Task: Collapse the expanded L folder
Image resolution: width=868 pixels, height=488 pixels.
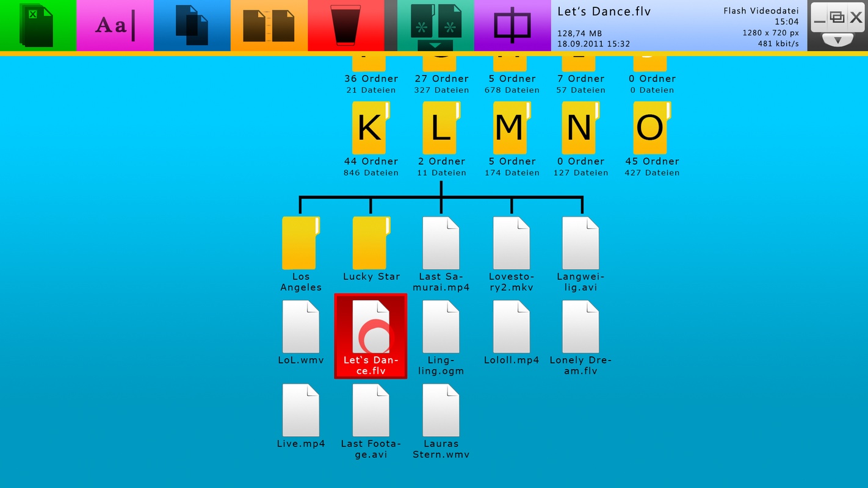Action: (440, 128)
